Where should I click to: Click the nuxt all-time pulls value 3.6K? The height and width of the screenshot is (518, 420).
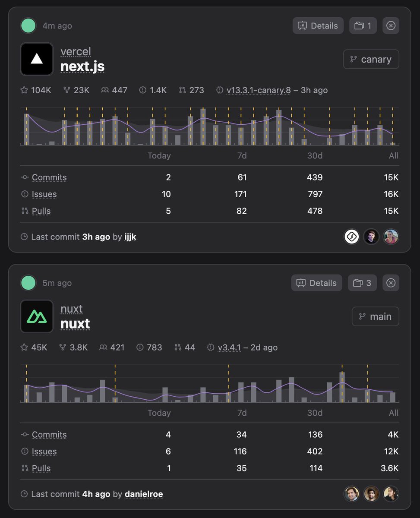pos(389,468)
